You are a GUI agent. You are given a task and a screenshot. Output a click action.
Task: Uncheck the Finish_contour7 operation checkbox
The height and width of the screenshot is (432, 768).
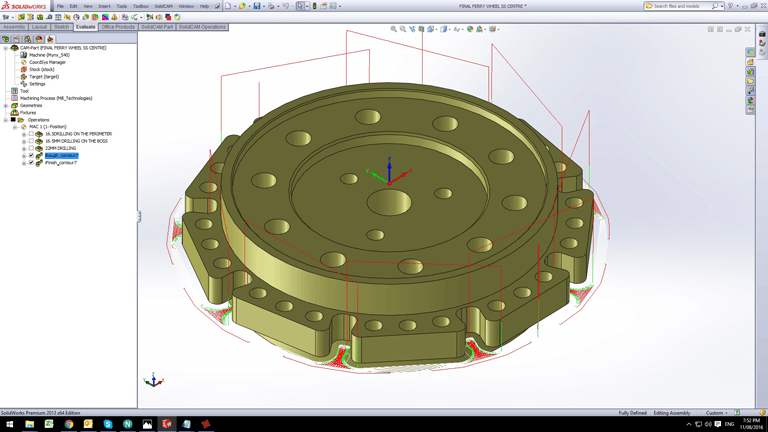31,162
